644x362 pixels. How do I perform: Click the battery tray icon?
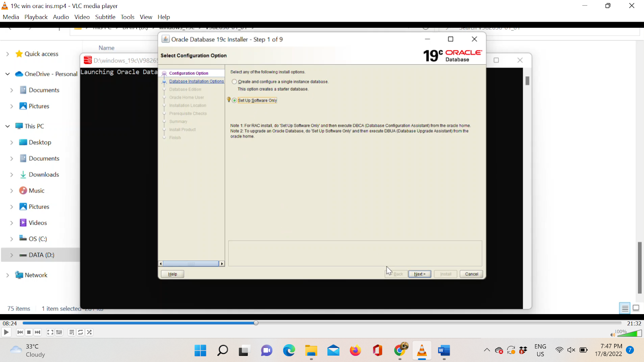[x=584, y=350]
